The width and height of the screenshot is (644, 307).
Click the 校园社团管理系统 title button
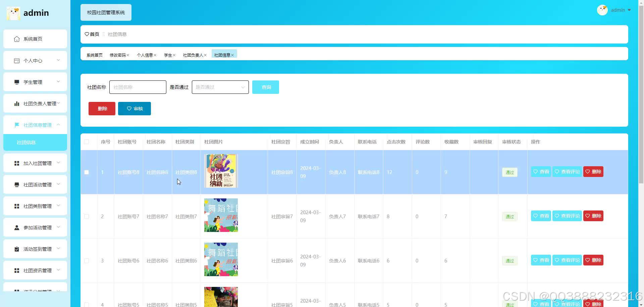[x=106, y=12]
